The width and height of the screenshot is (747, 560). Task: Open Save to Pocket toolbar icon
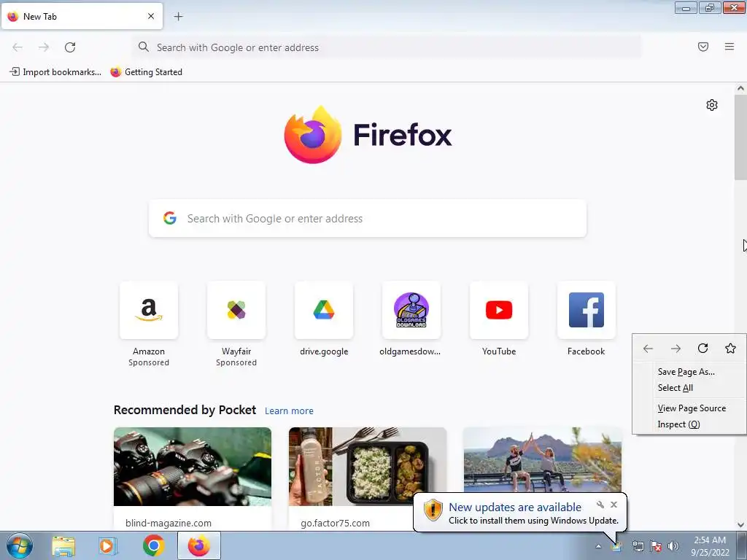click(703, 47)
